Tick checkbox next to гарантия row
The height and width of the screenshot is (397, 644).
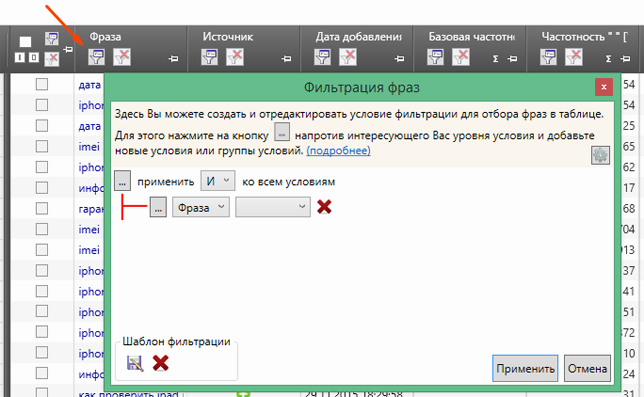click(42, 208)
